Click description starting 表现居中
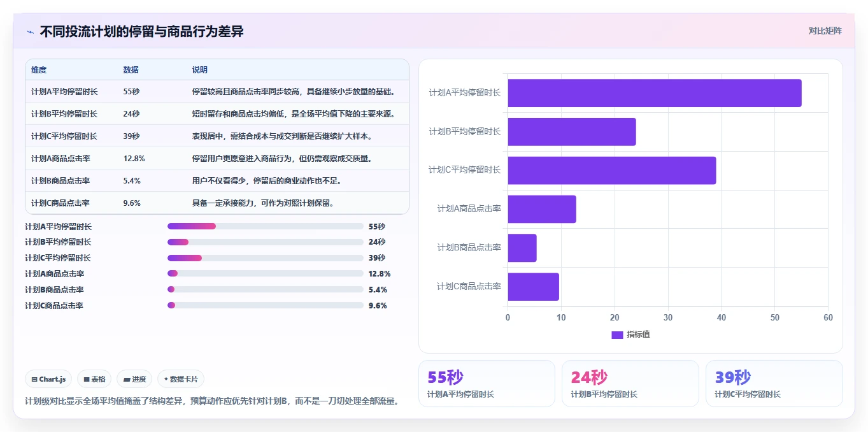The image size is (868, 432). [282, 136]
